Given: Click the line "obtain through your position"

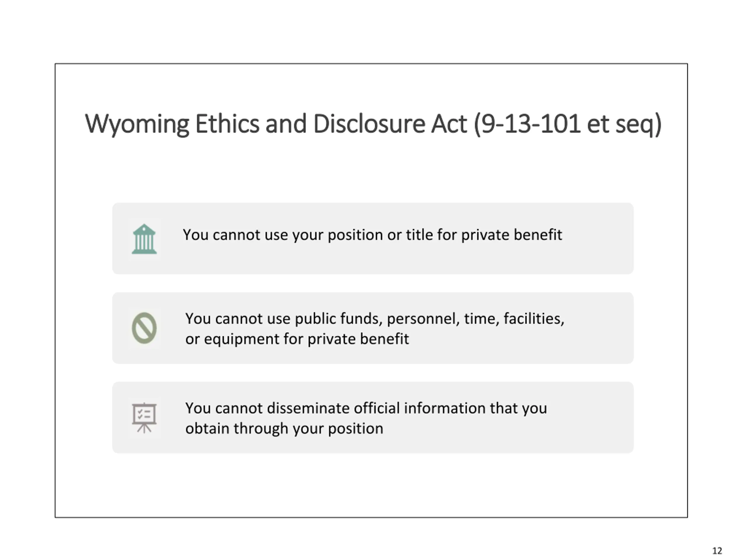Looking at the screenshot, I should [x=284, y=429].
